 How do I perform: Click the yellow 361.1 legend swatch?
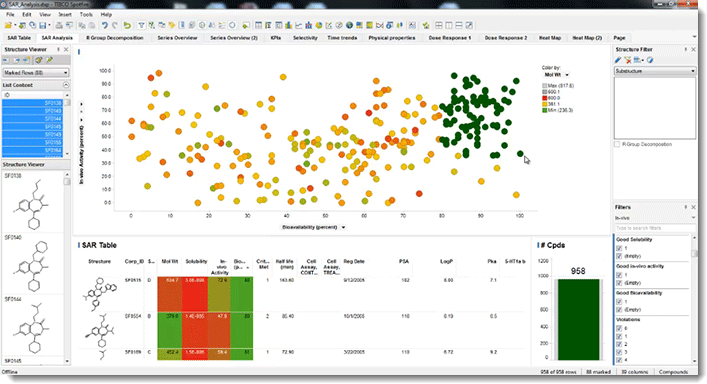click(x=545, y=104)
